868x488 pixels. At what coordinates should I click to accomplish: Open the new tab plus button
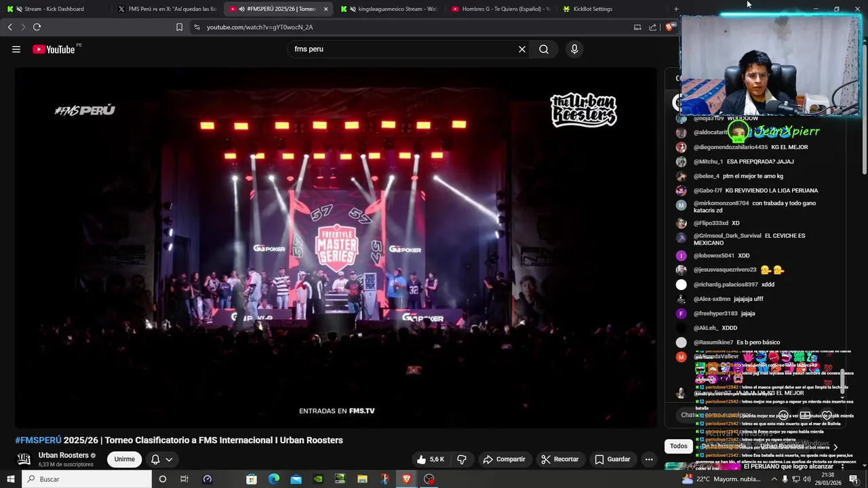676,9
